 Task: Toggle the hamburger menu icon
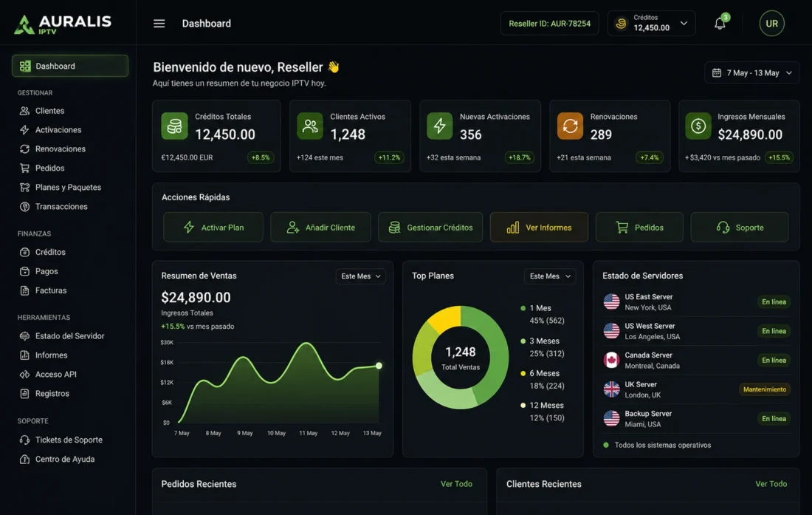coord(159,24)
